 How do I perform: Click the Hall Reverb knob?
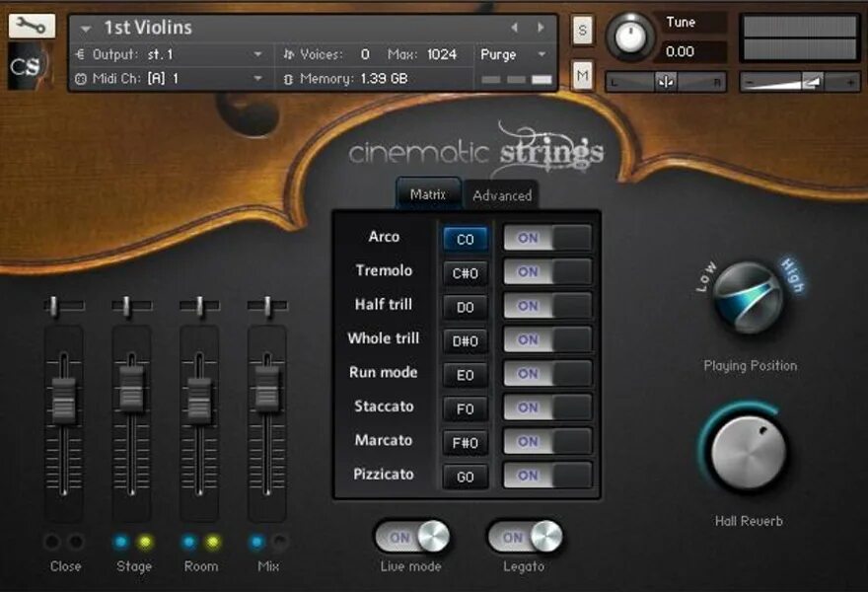[x=749, y=453]
